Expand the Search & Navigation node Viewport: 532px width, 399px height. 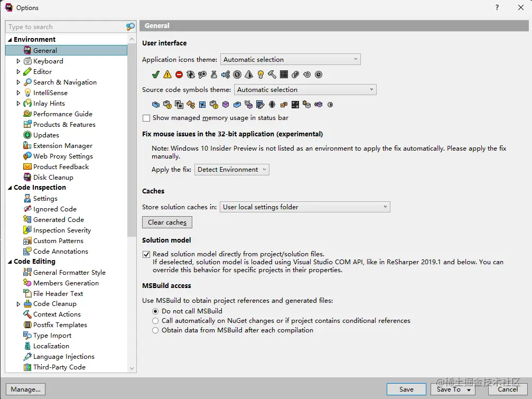click(18, 82)
